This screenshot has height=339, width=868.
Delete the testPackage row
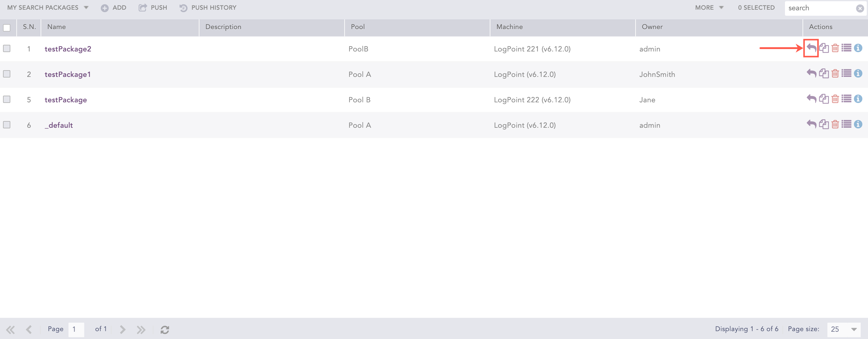(835, 99)
